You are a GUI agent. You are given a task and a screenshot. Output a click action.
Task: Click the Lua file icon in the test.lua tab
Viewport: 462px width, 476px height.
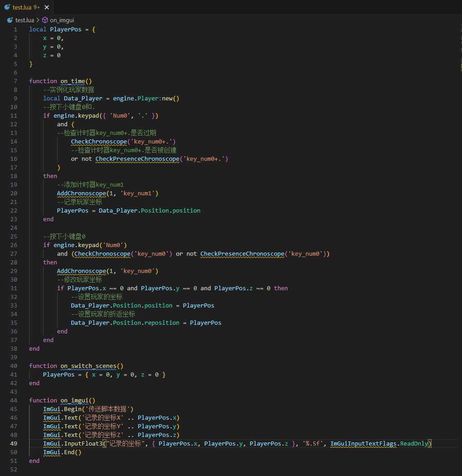coord(7,7)
